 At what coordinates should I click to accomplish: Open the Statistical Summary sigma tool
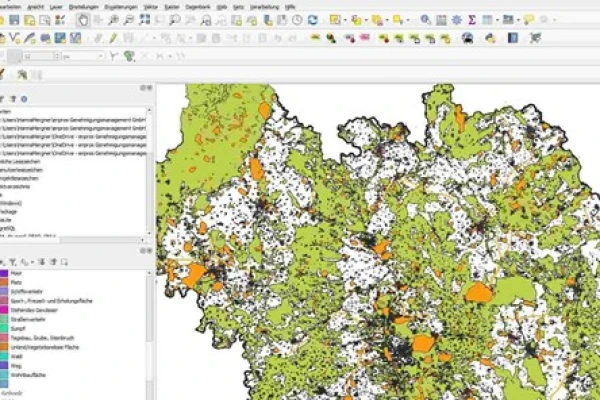pos(471,20)
